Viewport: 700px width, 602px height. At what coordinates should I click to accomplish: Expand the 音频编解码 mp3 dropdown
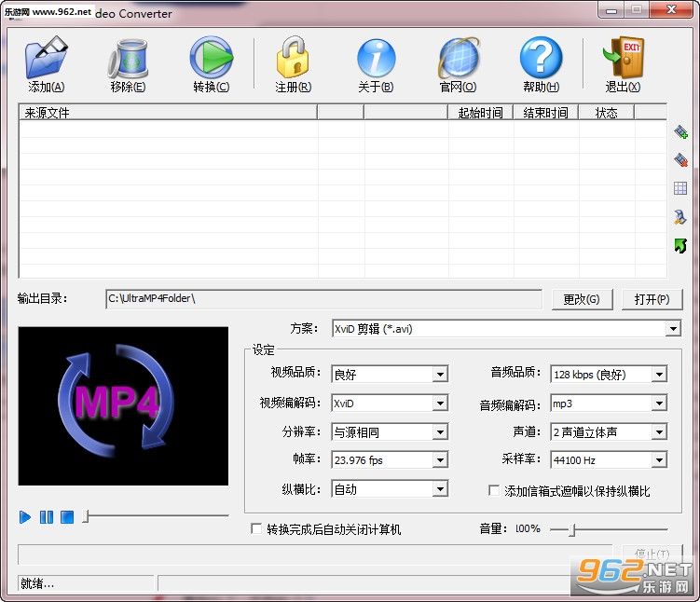[659, 404]
